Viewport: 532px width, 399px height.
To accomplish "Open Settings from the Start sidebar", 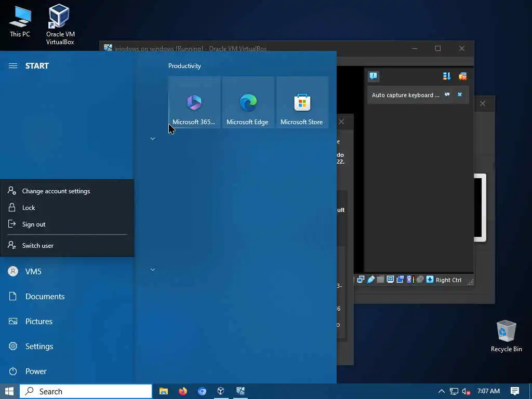I will [67, 346].
